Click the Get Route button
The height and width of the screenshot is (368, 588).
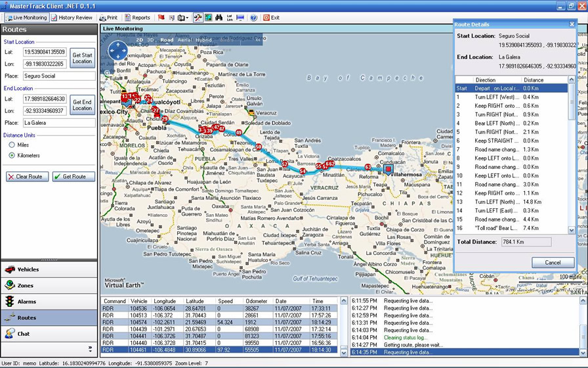[74, 177]
